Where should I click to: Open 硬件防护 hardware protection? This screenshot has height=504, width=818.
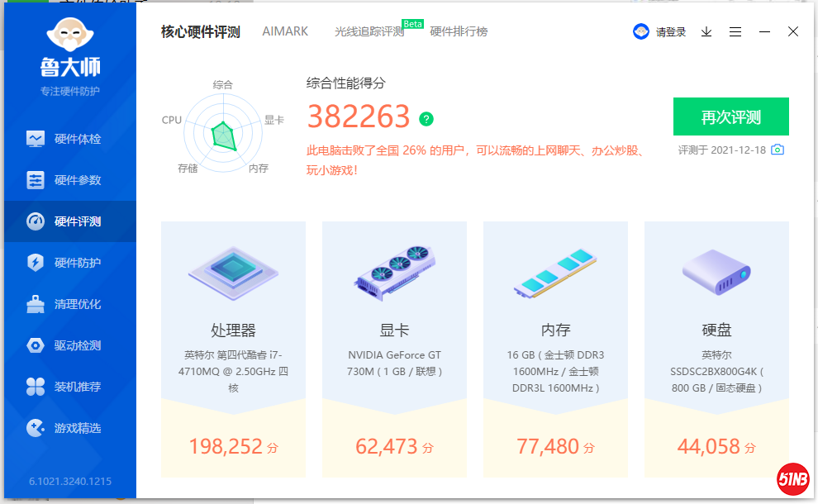coord(70,263)
